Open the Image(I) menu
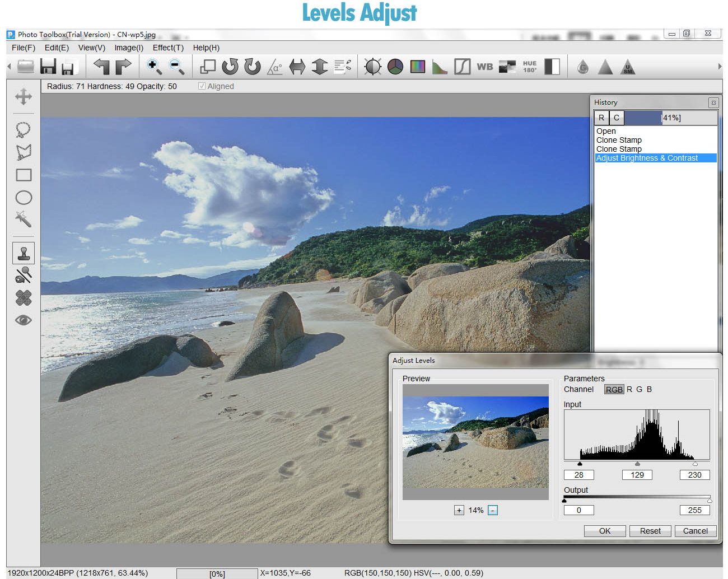The height and width of the screenshot is (579, 728). coord(129,48)
